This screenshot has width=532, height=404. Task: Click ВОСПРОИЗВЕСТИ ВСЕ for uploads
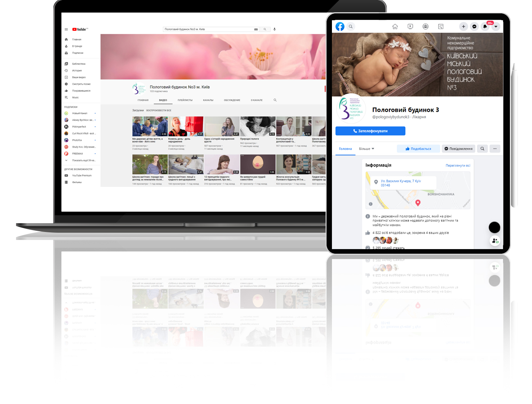(159, 111)
